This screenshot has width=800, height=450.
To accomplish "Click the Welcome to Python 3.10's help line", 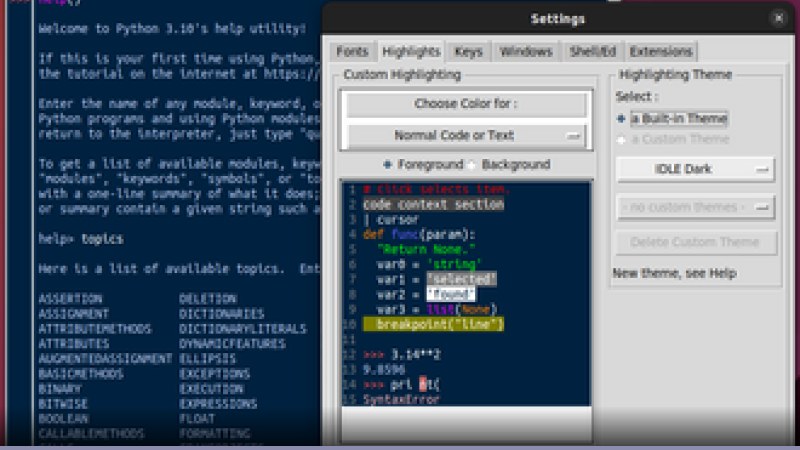I will 172,29.
